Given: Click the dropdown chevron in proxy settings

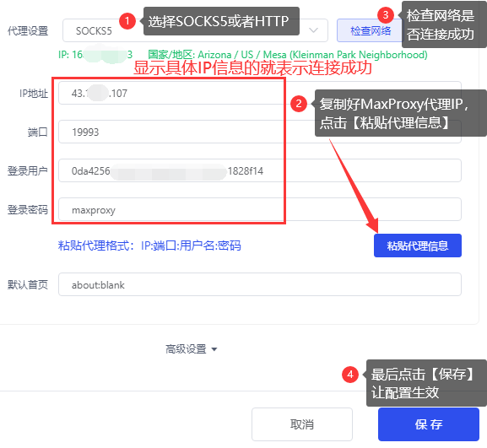Looking at the screenshot, I should tap(314, 30).
